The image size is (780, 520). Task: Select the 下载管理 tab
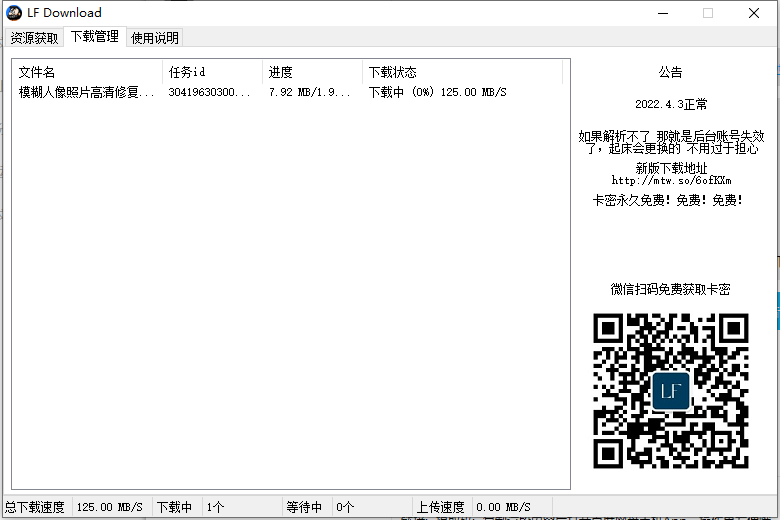pyautogui.click(x=95, y=37)
